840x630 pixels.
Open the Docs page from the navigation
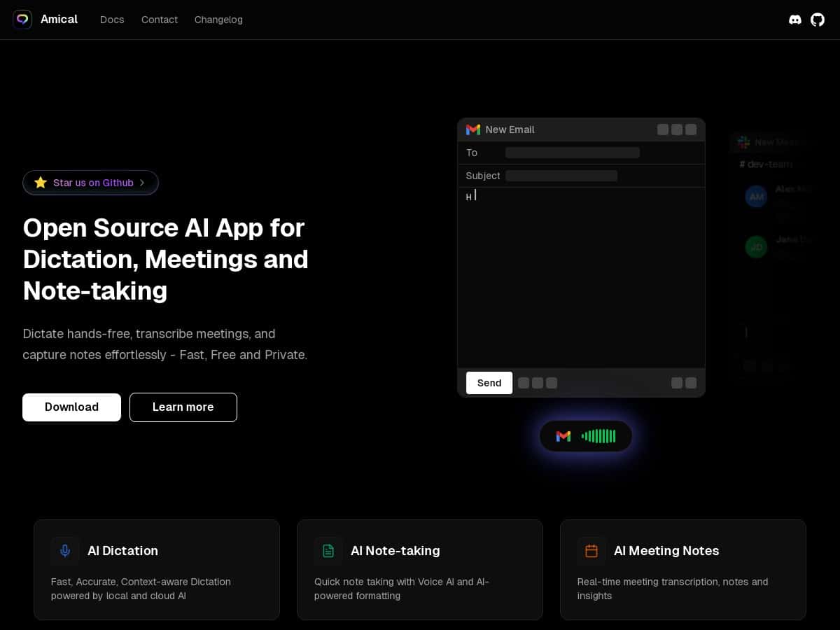pos(112,20)
